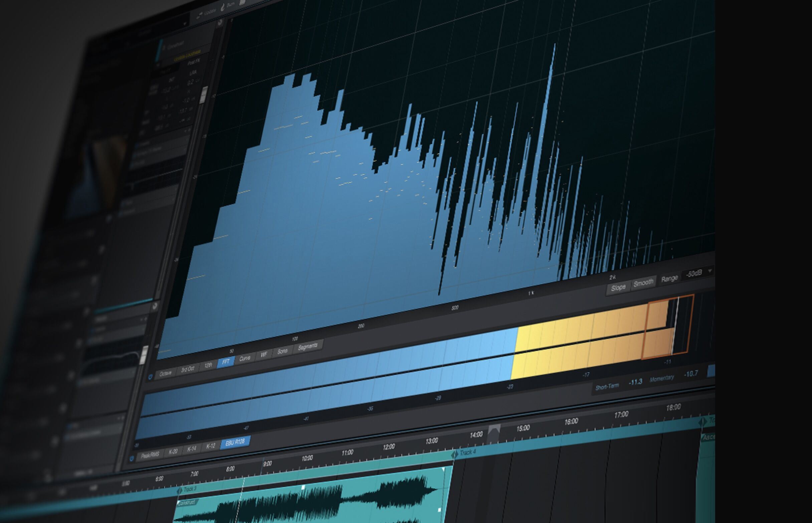
Task: Click the scrollbar thumb in the left panel
Action: pos(204,95)
